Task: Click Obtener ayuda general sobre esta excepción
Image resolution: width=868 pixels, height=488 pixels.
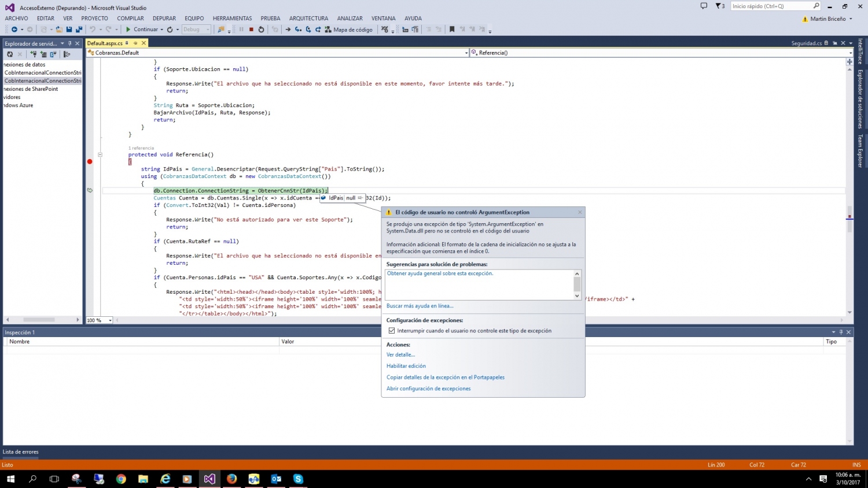Action: (440, 273)
